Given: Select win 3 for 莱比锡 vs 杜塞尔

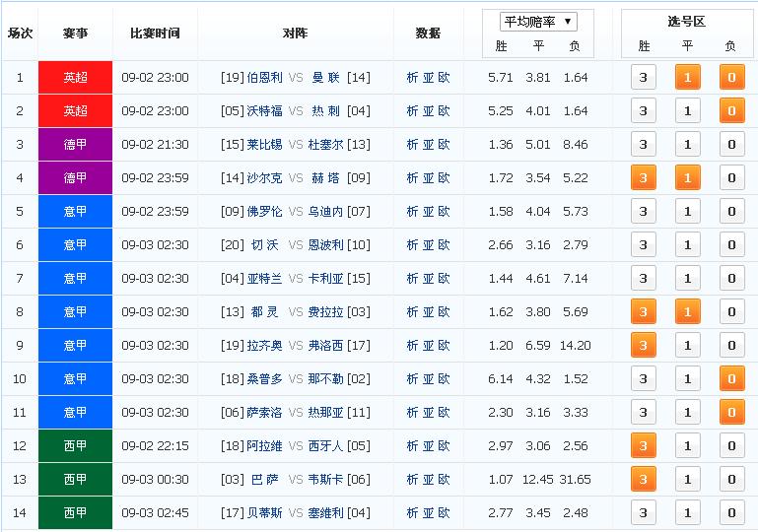Looking at the screenshot, I should click(644, 145).
